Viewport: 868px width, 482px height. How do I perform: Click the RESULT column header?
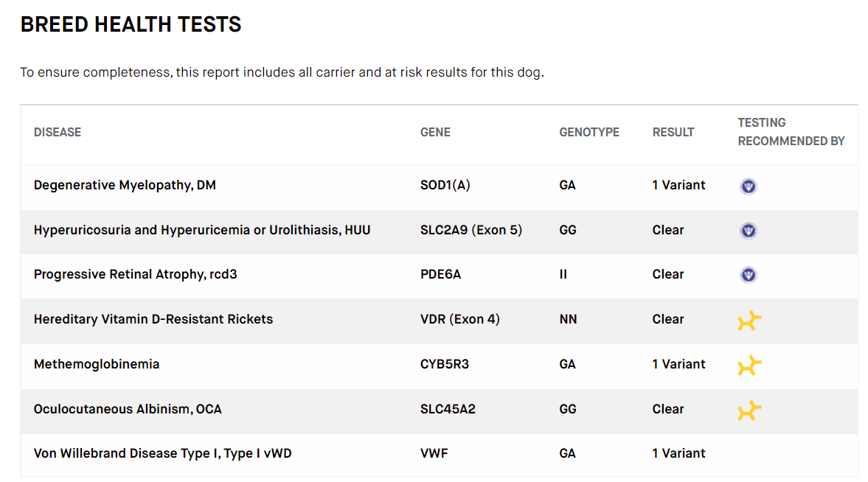(673, 132)
